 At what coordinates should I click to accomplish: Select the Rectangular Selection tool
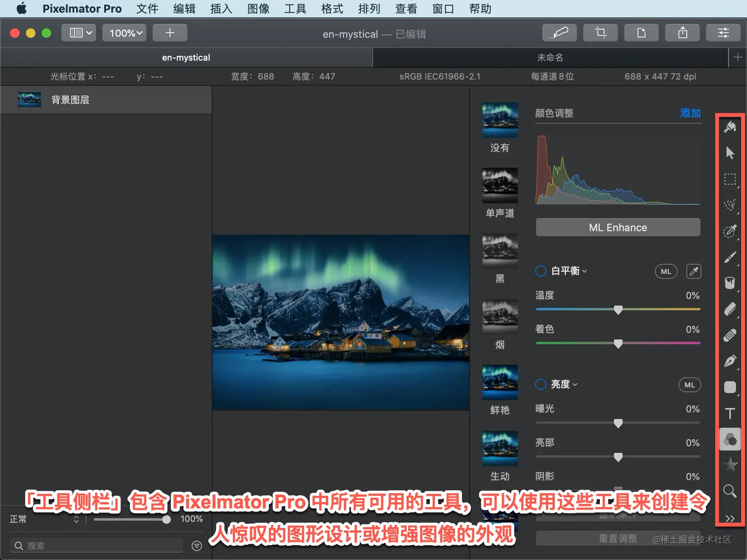(730, 179)
